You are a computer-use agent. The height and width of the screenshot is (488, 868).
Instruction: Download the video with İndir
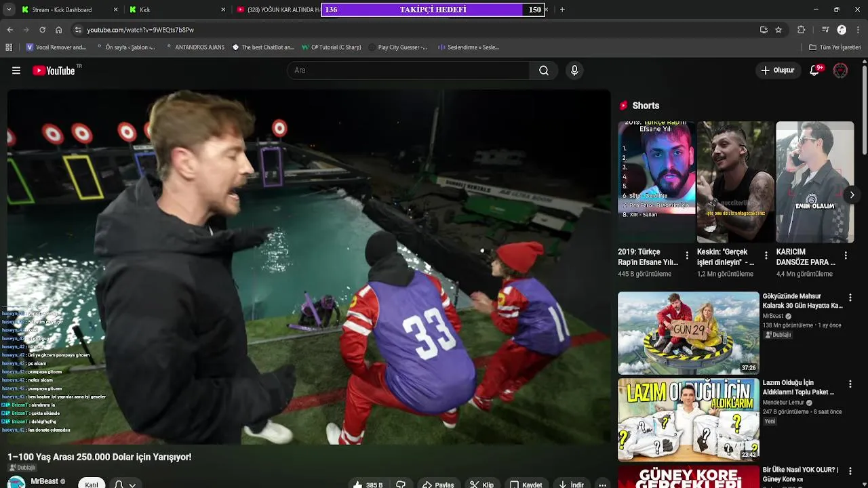(x=570, y=485)
